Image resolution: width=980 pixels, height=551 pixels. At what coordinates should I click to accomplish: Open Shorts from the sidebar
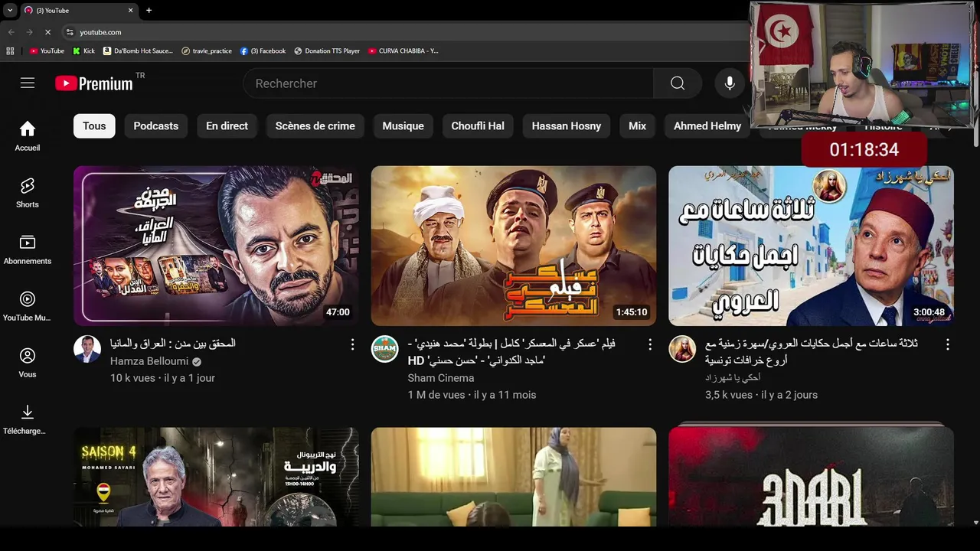point(28,194)
